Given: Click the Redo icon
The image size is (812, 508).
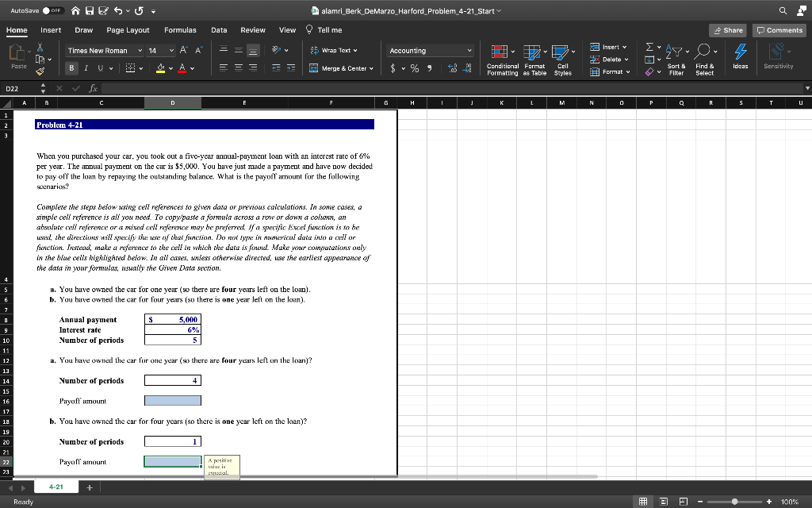Looking at the screenshot, I should (139, 11).
